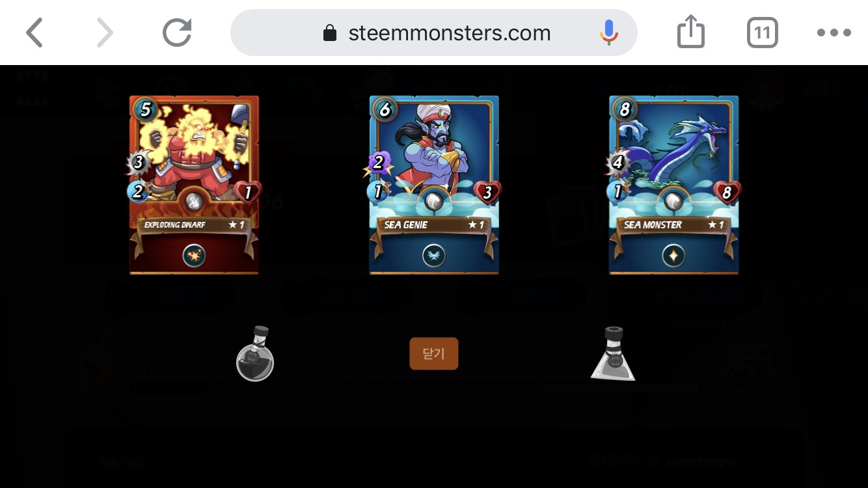Select the Sea Genie card
868x488 pixels.
(434, 185)
